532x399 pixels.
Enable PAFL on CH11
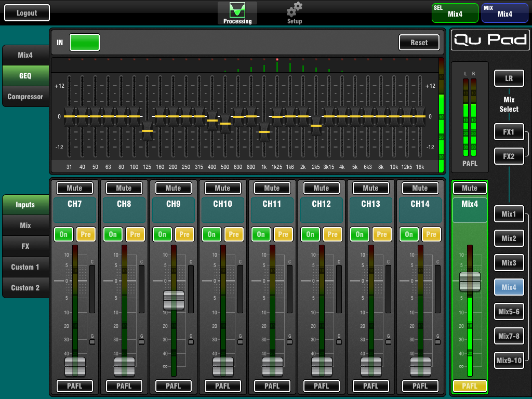(272, 386)
